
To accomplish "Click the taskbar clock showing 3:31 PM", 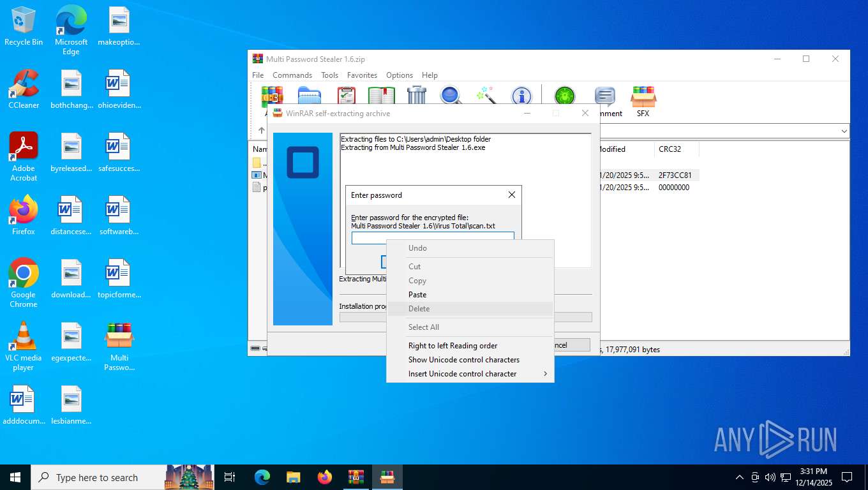I will 814,477.
